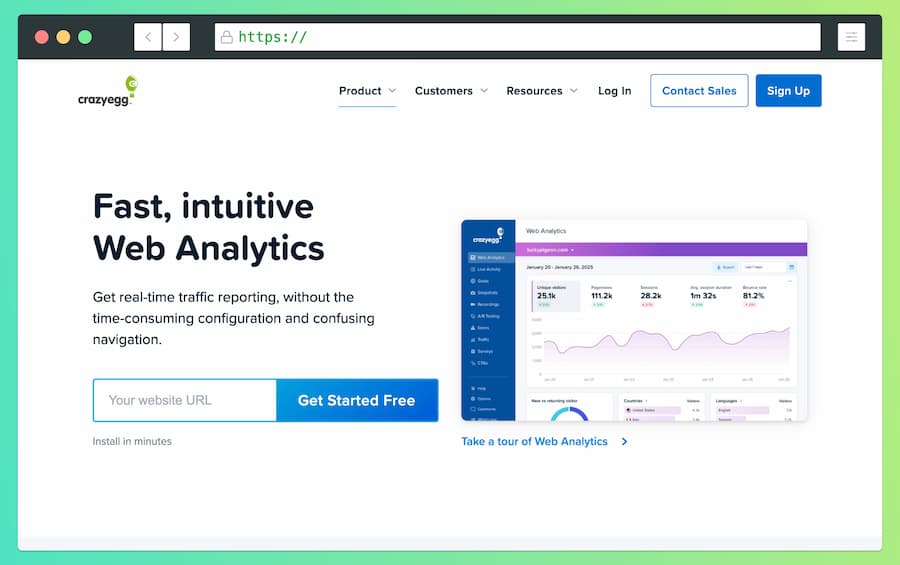This screenshot has height=565, width=900.
Task: Click the padlock icon in address bar
Action: tap(227, 37)
